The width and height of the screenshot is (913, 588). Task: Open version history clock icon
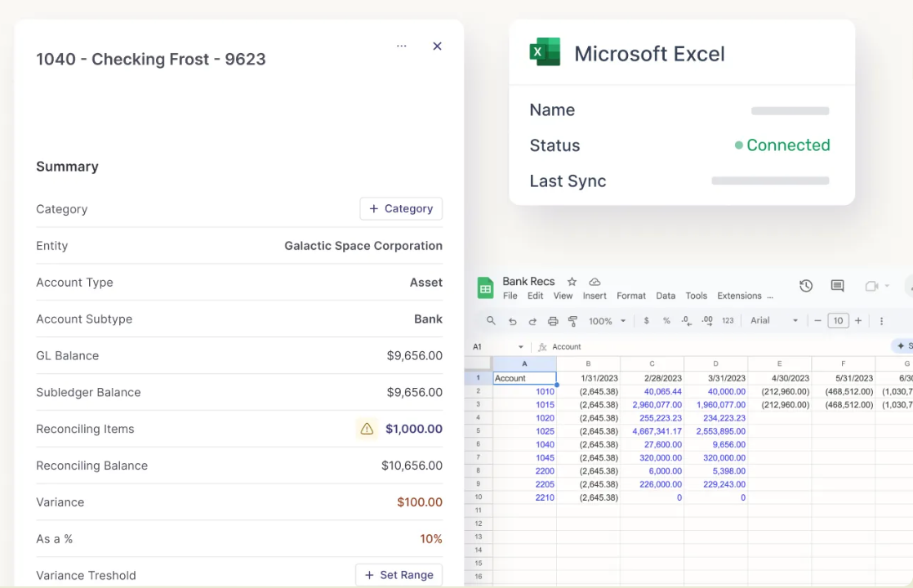point(806,286)
